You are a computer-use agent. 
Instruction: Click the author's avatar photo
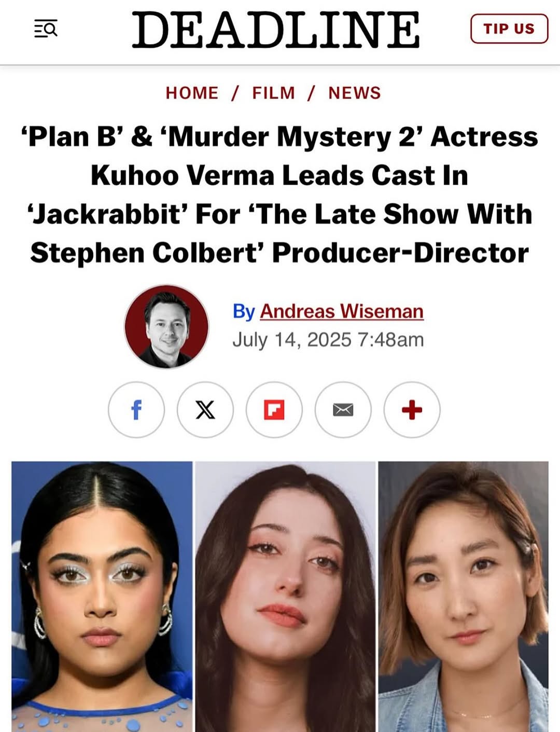point(166,326)
